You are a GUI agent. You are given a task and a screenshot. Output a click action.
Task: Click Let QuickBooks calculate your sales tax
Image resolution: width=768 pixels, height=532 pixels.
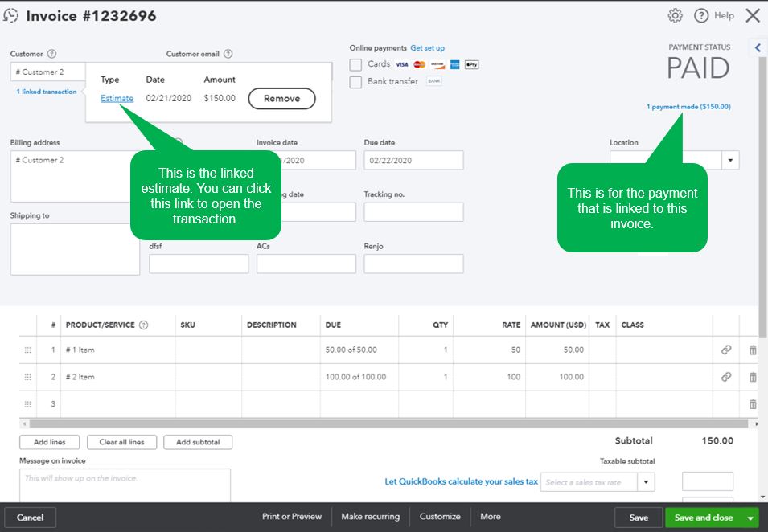point(461,481)
